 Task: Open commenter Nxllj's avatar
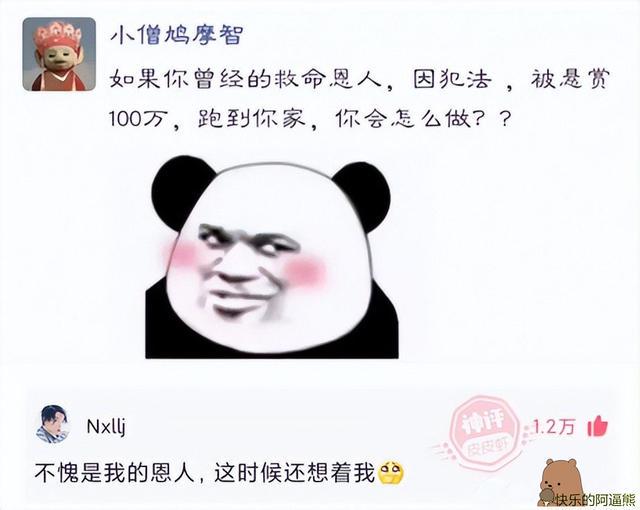tap(53, 424)
